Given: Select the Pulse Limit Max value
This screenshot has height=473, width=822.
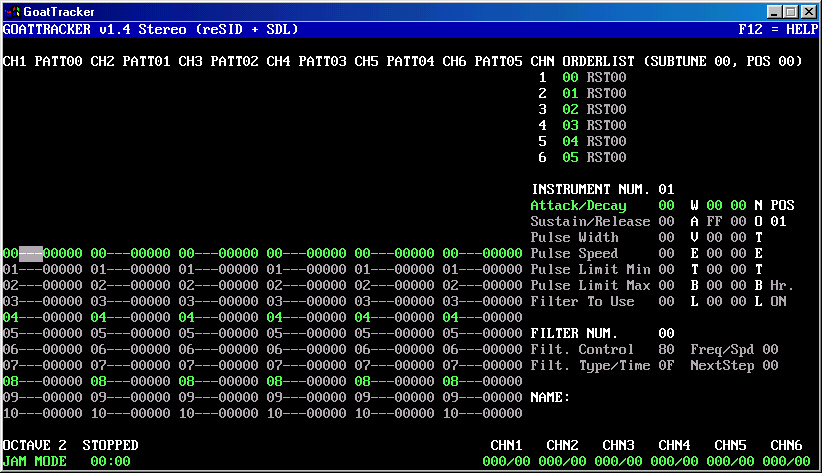Looking at the screenshot, I should tap(666, 285).
